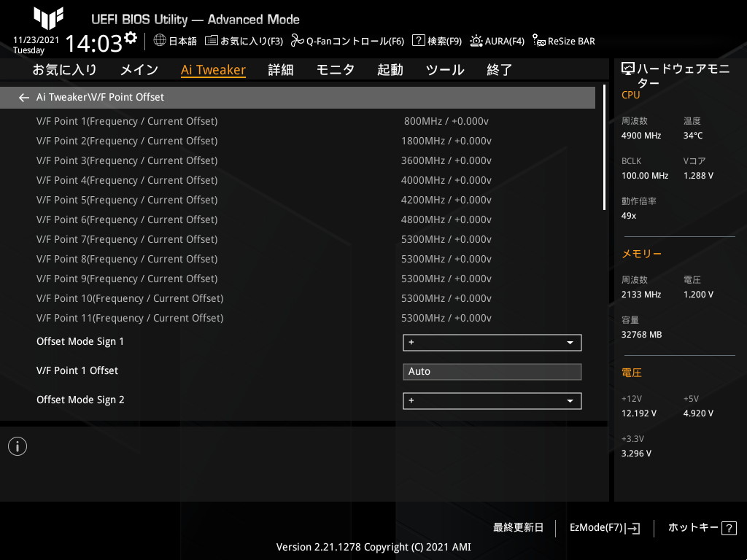Screen dimensions: 747x560
Task: Select V/F Point 4(Frequency / Current Offset) row
Action: pos(298,181)
